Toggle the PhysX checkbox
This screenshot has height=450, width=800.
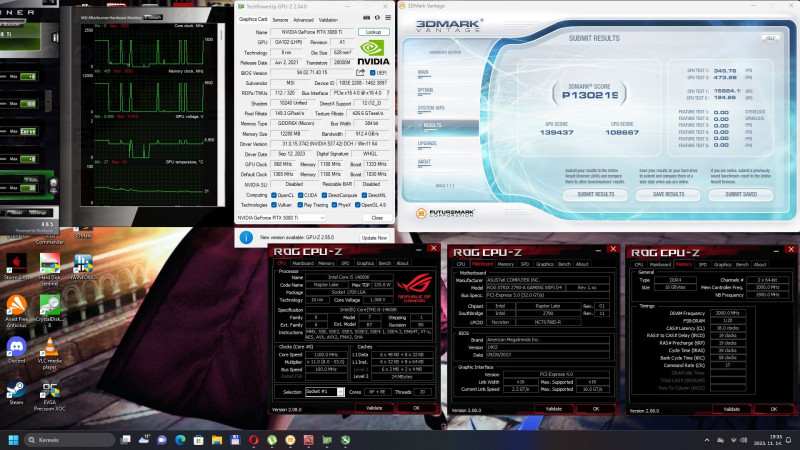point(334,205)
